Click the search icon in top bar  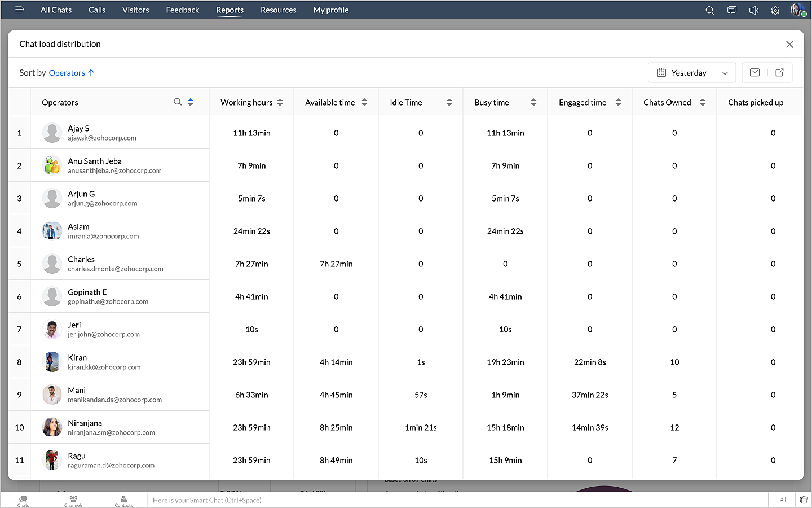coord(709,10)
